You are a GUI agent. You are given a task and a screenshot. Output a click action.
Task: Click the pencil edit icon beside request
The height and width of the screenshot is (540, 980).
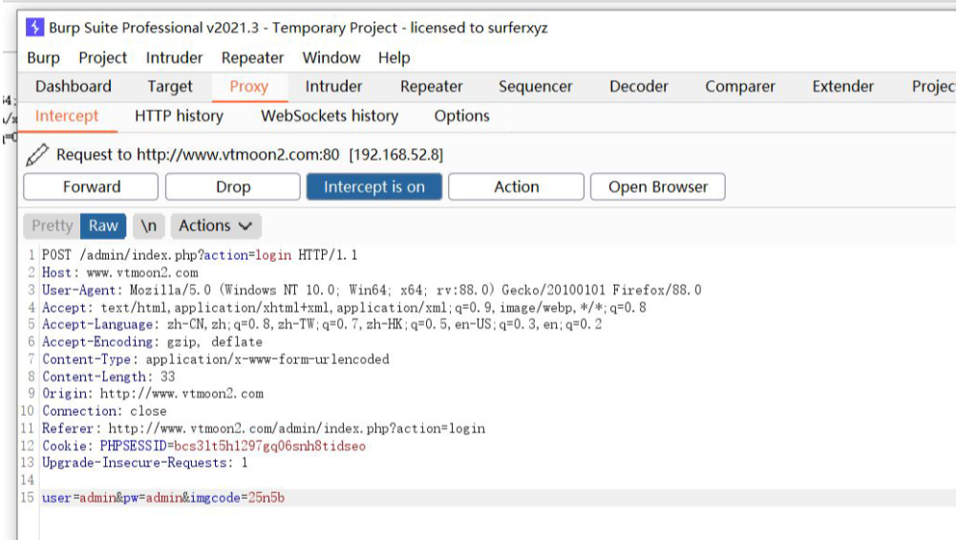pos(37,154)
